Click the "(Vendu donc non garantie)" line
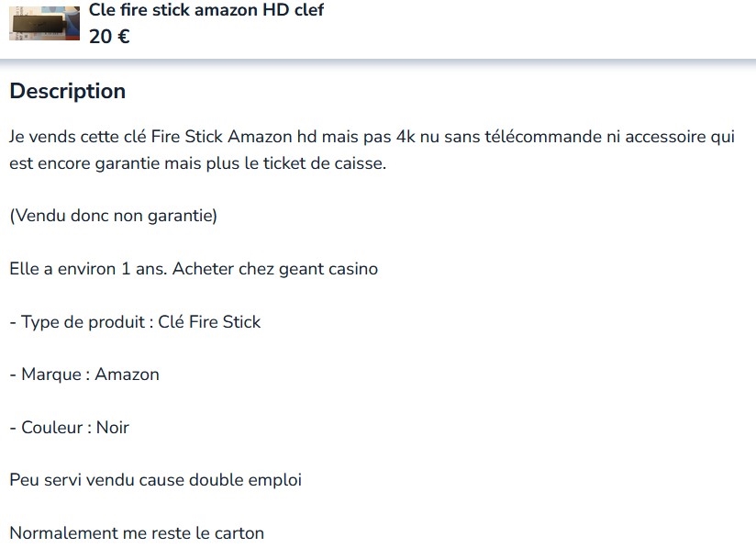The height and width of the screenshot is (559, 756). [x=113, y=217]
